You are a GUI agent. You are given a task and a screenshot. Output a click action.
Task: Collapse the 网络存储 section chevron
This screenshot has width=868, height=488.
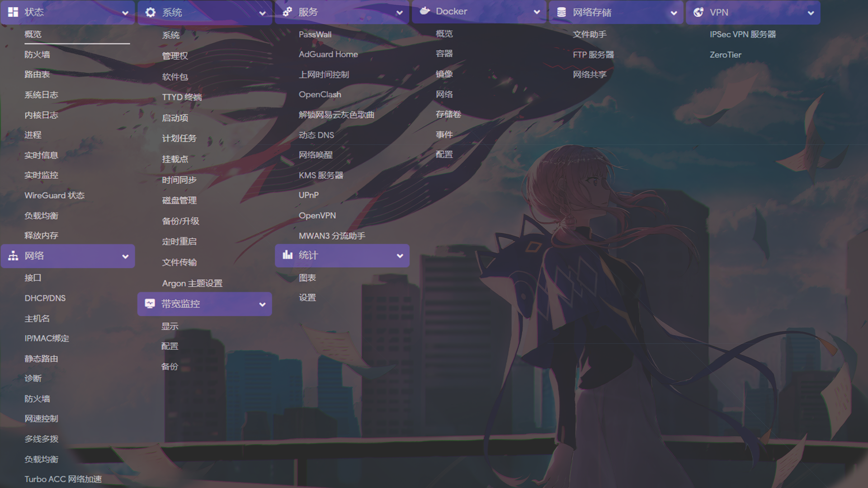click(x=674, y=13)
